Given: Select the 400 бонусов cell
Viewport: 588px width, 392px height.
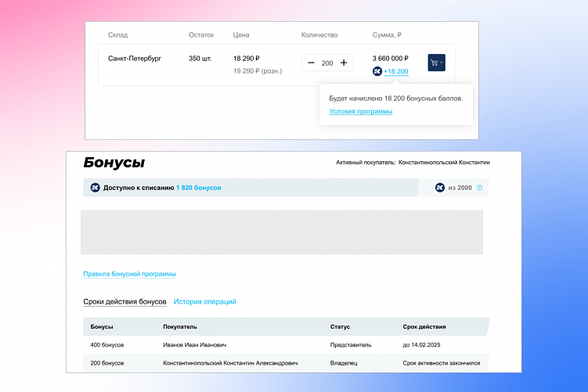Looking at the screenshot, I should 107,345.
